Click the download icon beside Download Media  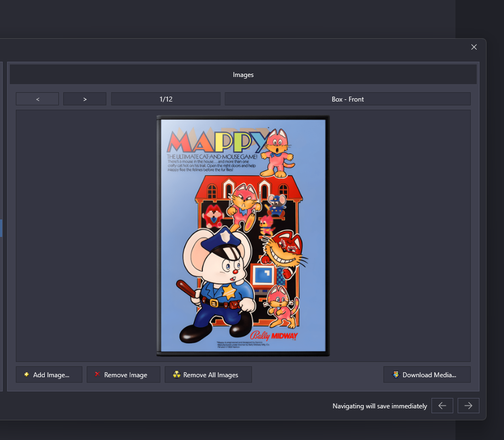tap(395, 374)
